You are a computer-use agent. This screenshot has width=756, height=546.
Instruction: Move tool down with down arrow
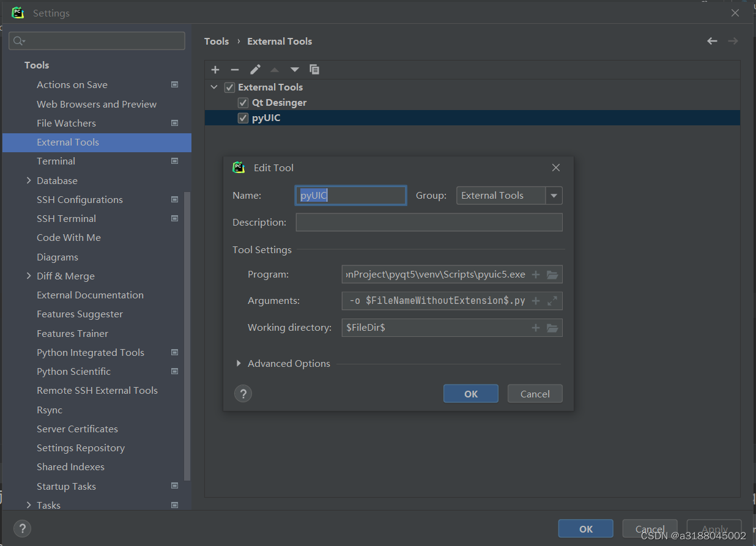pos(295,70)
